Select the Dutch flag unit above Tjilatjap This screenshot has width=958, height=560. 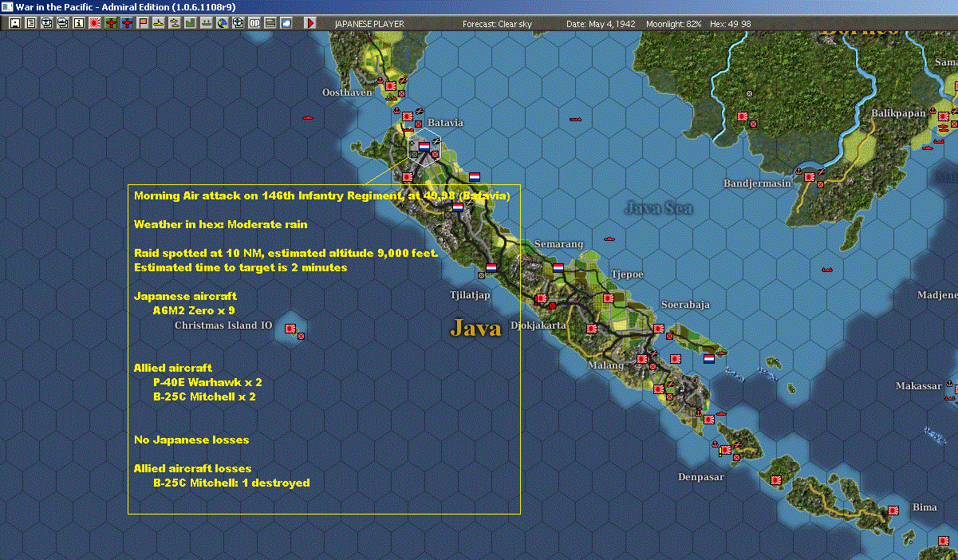coord(491,268)
